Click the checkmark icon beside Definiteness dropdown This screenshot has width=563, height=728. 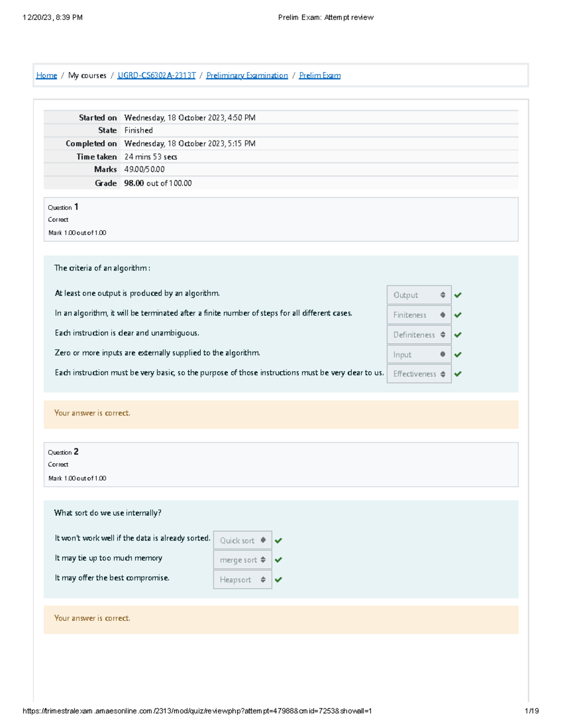[x=458, y=335]
